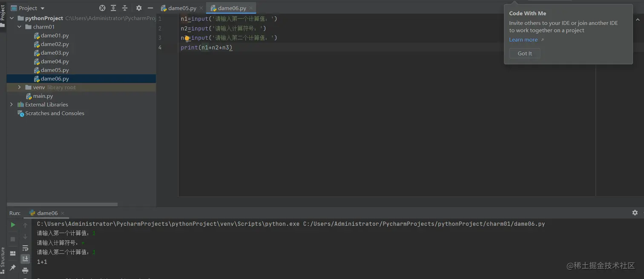Close the dame06 run tab
This screenshot has width=644, height=279.
63,213
